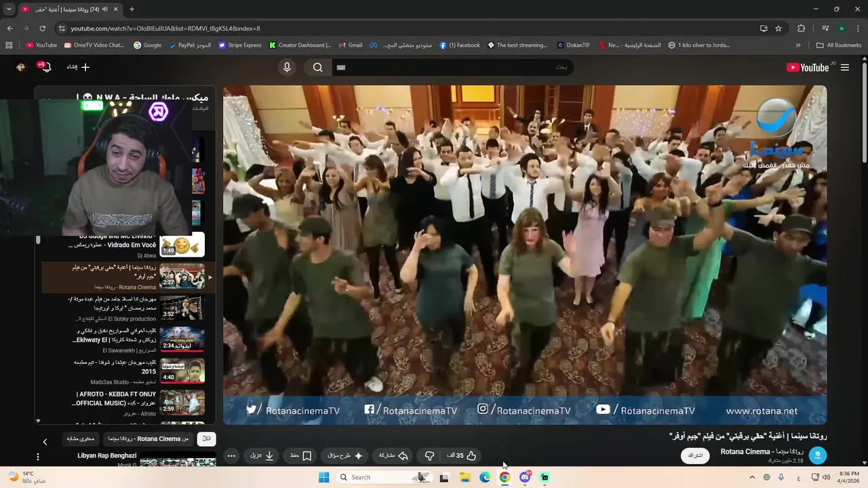The width and height of the screenshot is (868, 488).
Task: Play DJ Atwa Vidrado Em Você thumbnail
Action: pyautogui.click(x=182, y=245)
